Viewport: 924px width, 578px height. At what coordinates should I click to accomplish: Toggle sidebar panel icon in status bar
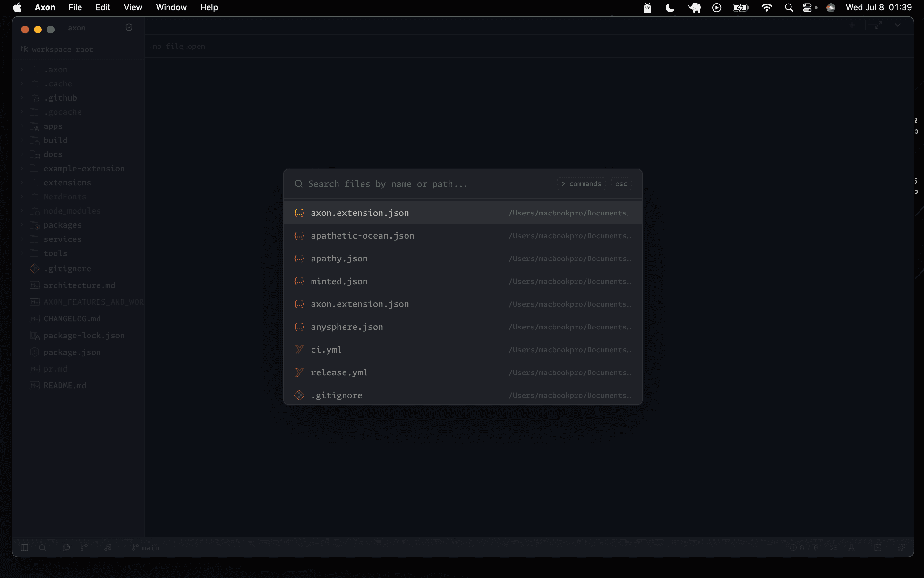(x=24, y=547)
